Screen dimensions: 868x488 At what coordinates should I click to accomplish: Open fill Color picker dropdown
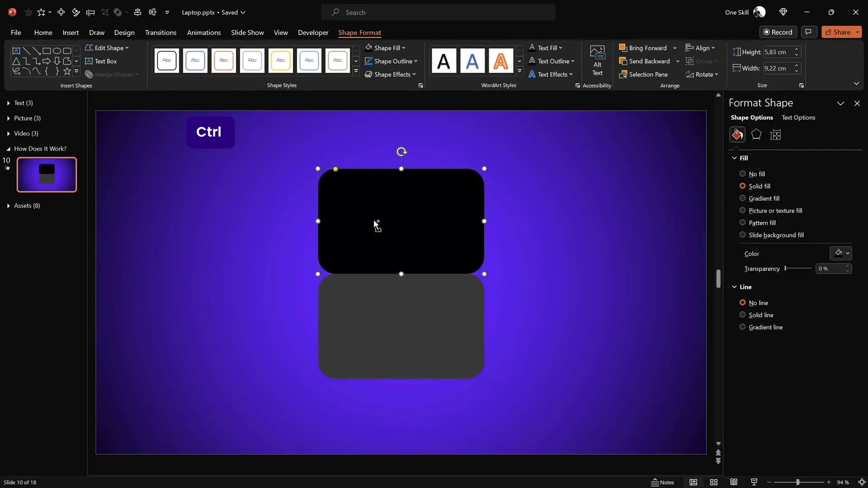tap(841, 253)
